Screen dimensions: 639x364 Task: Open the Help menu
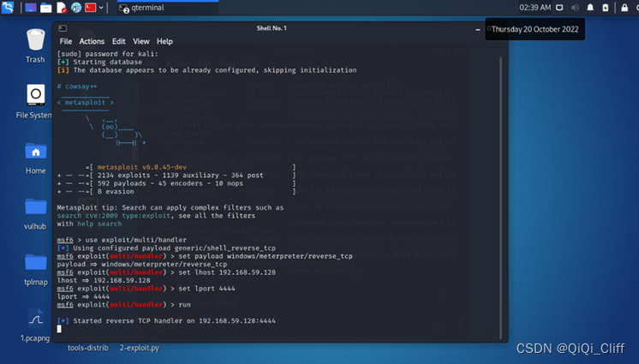pyautogui.click(x=164, y=41)
